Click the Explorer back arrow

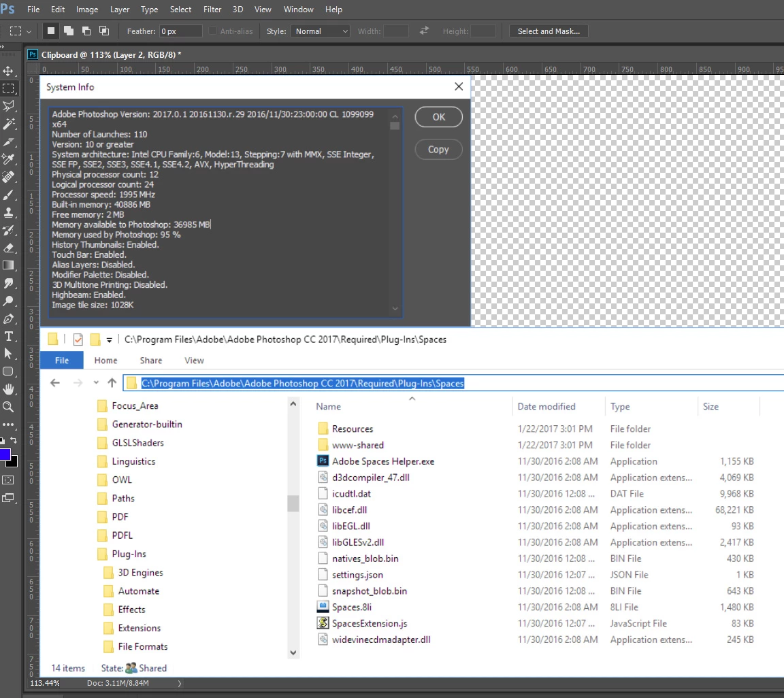pos(55,383)
